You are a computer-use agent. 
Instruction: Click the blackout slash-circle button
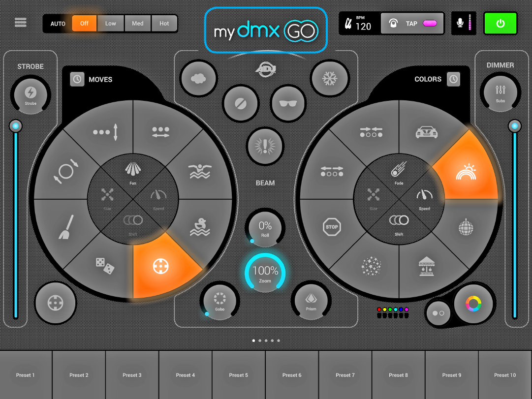click(x=241, y=103)
